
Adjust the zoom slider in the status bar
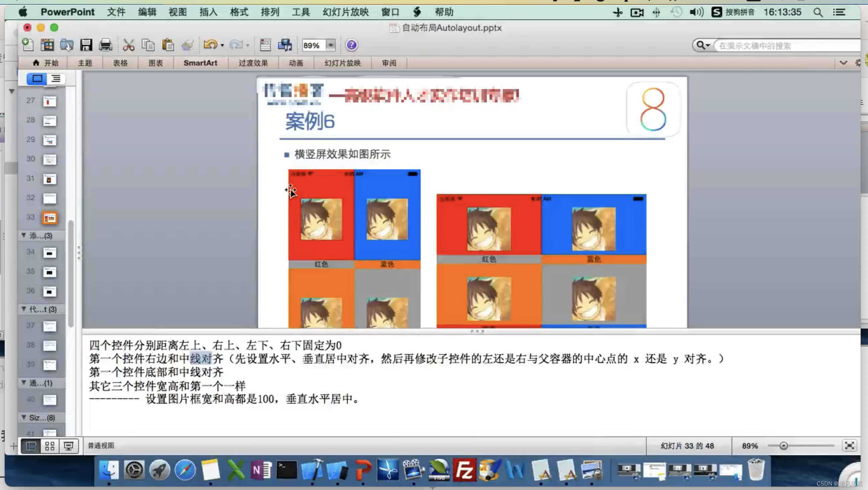[783, 446]
